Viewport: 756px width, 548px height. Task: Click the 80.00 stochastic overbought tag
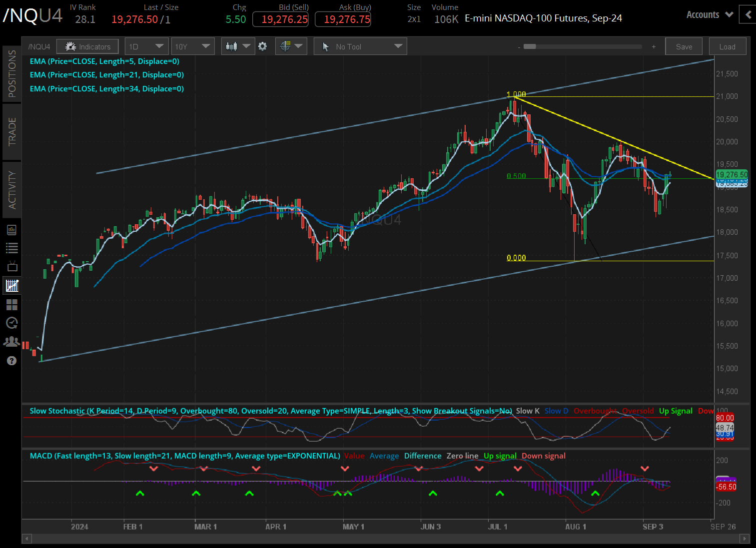pos(725,418)
